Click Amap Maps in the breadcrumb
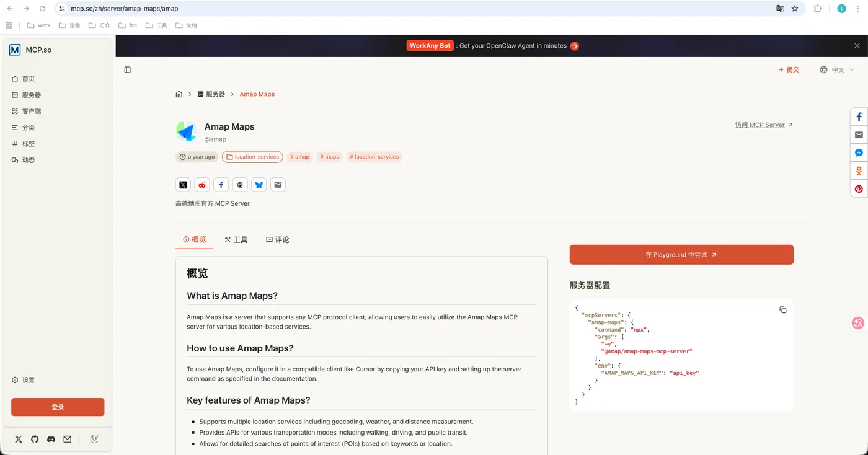The height and width of the screenshot is (455, 868). 257,94
